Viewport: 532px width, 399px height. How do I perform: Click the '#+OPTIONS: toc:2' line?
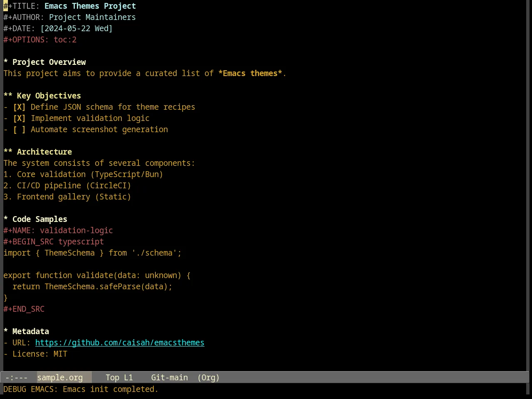click(x=40, y=40)
